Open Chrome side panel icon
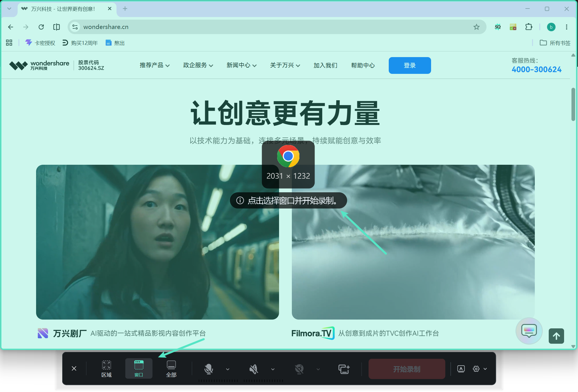This screenshot has width=578, height=392. coord(57,27)
